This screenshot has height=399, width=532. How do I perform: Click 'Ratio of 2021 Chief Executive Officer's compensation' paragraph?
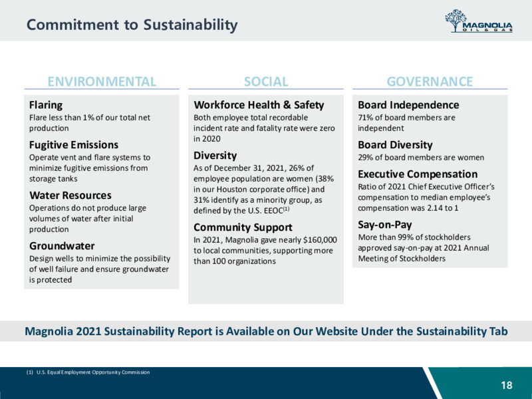coord(426,197)
